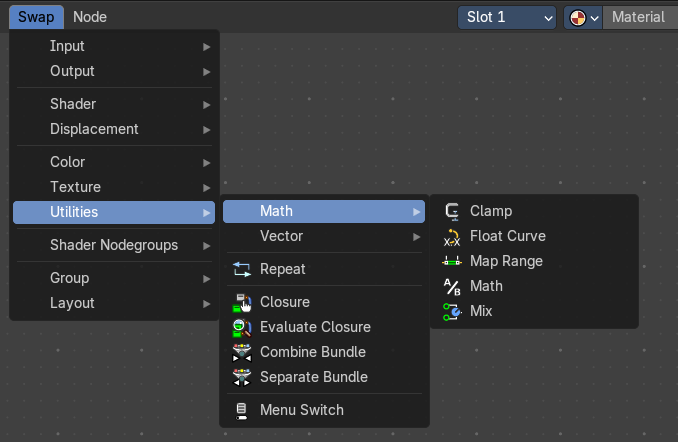Expand the Shader Nodegroups submenu
Viewport: 678px width, 442px height.
114,245
